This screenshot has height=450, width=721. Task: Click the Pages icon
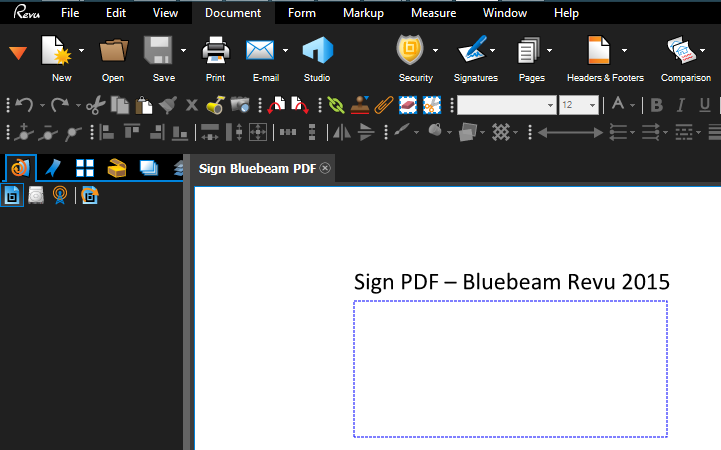[529, 50]
